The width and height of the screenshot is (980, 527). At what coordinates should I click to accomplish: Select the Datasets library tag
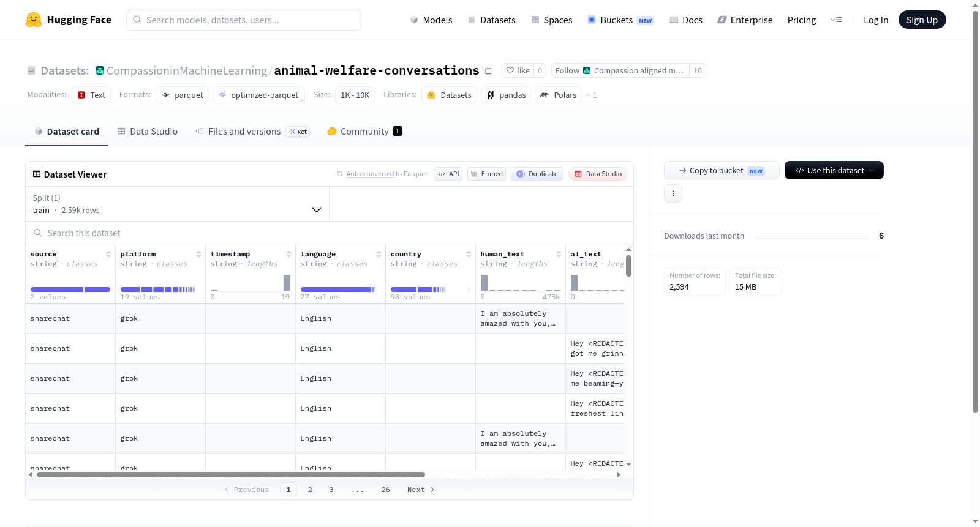[449, 95]
